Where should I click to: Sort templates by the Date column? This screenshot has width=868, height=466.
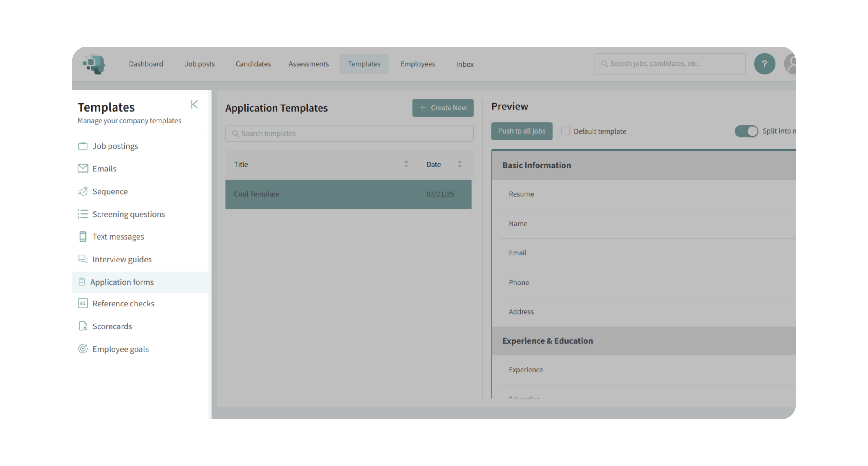coord(460,164)
